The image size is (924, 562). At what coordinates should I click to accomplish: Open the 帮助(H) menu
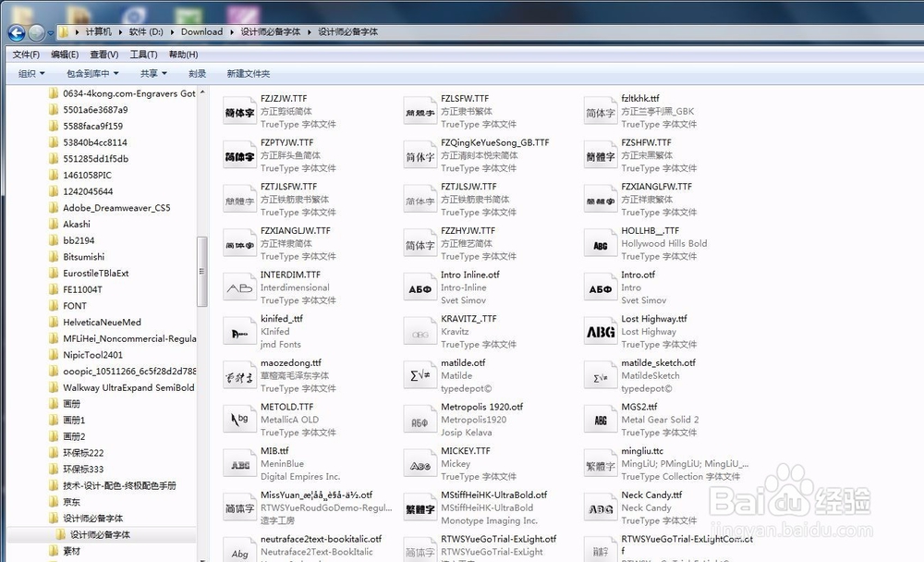tap(183, 55)
